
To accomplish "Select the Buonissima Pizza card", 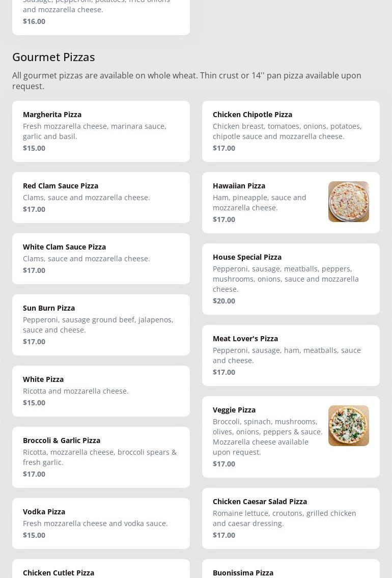I will (x=291, y=570).
